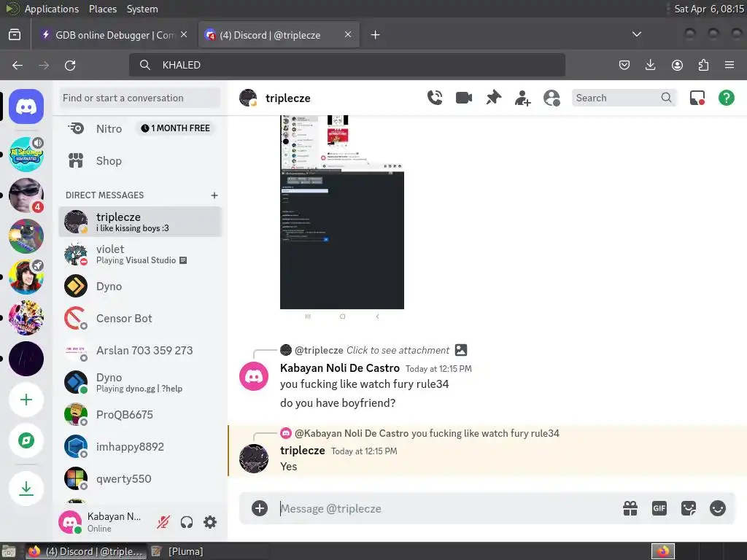Open AI Sponge server icon
The height and width of the screenshot is (560, 747).
tap(26, 155)
